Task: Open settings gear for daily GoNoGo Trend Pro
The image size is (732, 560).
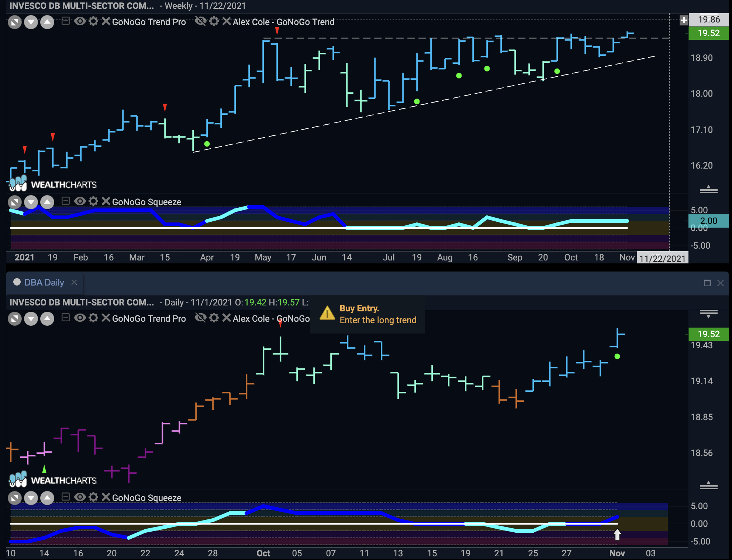Action: 93,318
